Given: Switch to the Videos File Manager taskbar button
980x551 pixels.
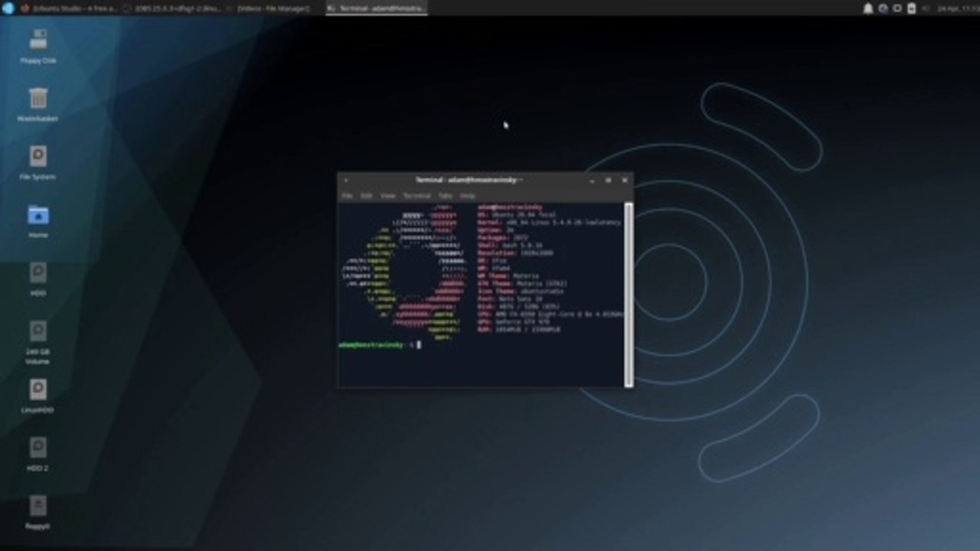Looking at the screenshot, I should (273, 8).
